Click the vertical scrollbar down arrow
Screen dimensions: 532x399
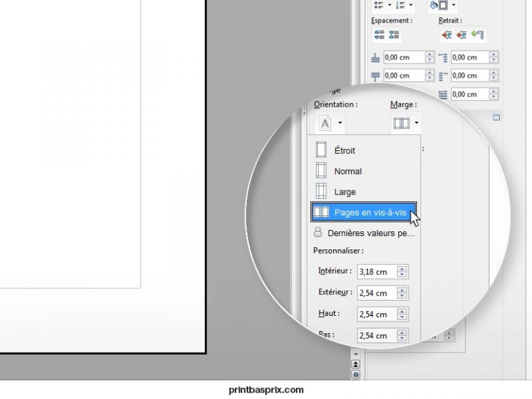(355, 354)
